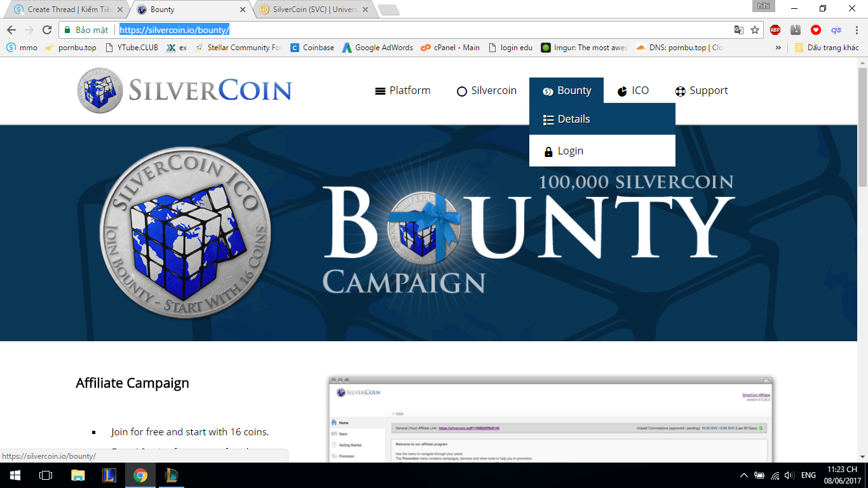This screenshot has width=868, height=488.
Task: Choose Login from the Bounty dropdown
Action: [x=602, y=151]
